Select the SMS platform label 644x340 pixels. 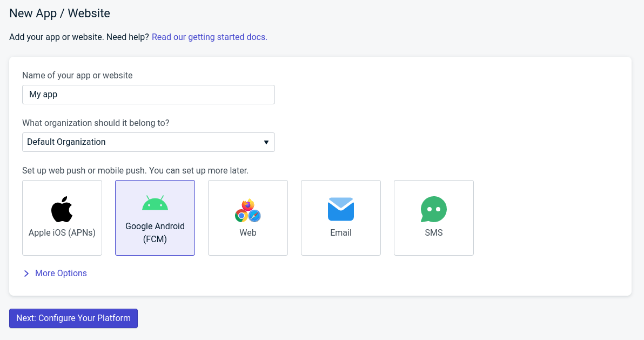tap(434, 232)
